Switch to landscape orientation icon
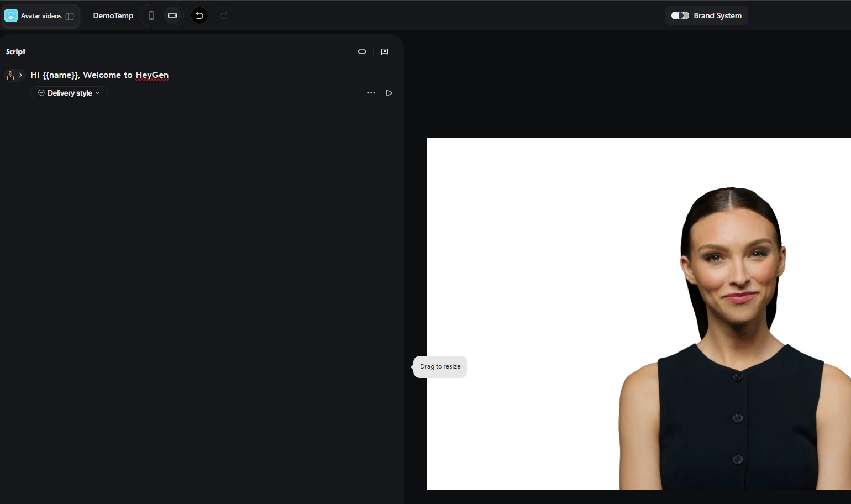Image resolution: width=851 pixels, height=504 pixels. (172, 15)
